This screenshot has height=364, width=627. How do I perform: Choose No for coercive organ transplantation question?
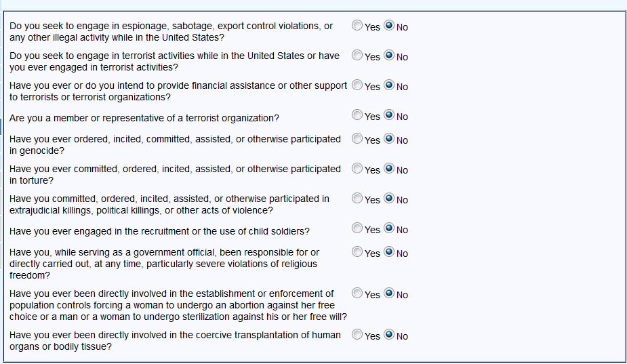tap(389, 335)
